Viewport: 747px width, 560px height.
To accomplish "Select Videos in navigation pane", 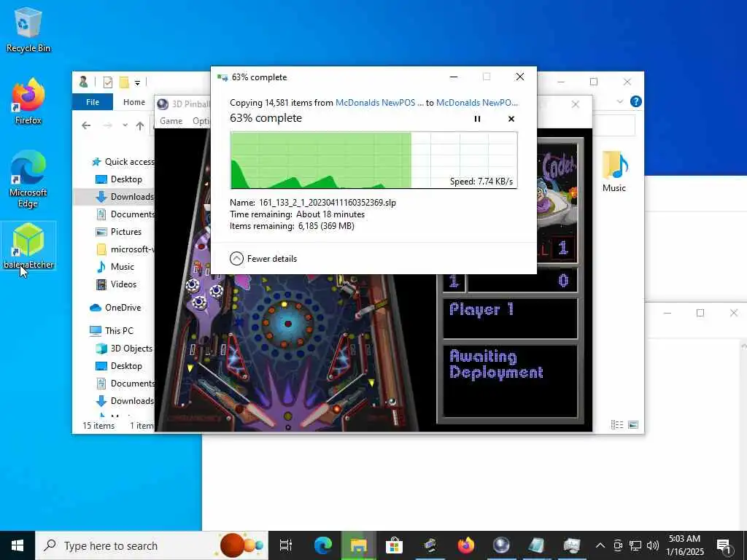I will pos(117,284).
